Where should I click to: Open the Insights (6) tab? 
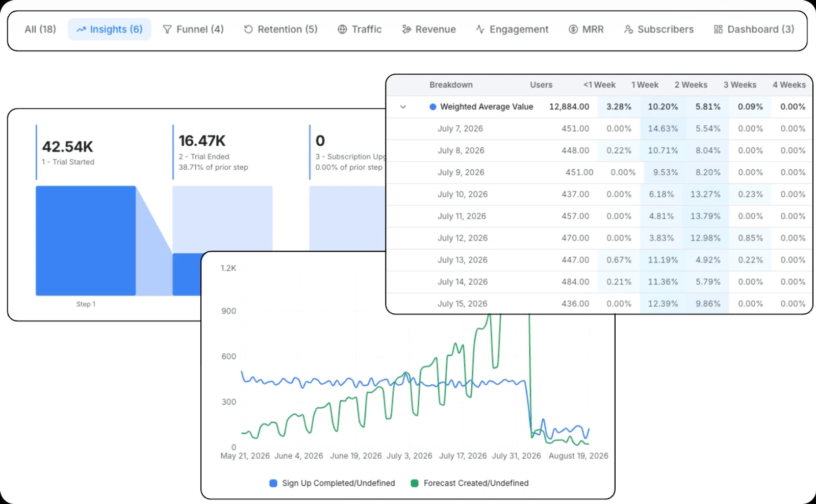[x=109, y=30]
